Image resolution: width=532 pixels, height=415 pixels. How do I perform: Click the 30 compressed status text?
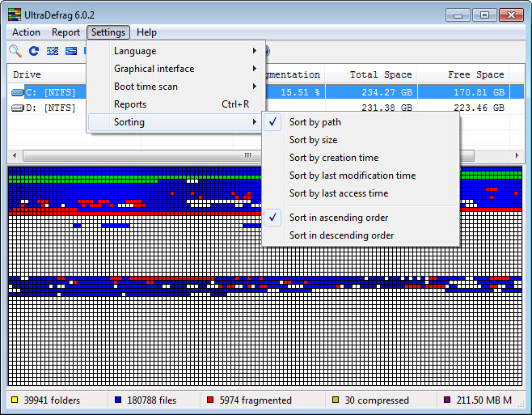click(x=377, y=400)
